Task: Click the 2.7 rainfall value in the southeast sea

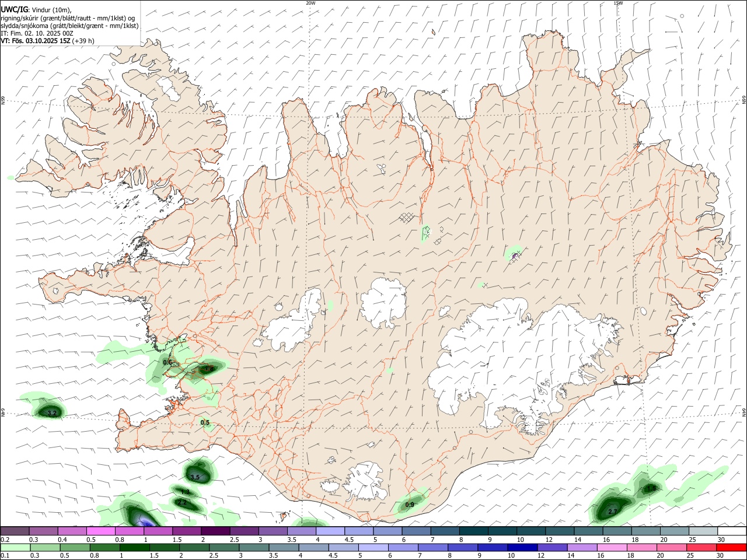Action: 613,512
